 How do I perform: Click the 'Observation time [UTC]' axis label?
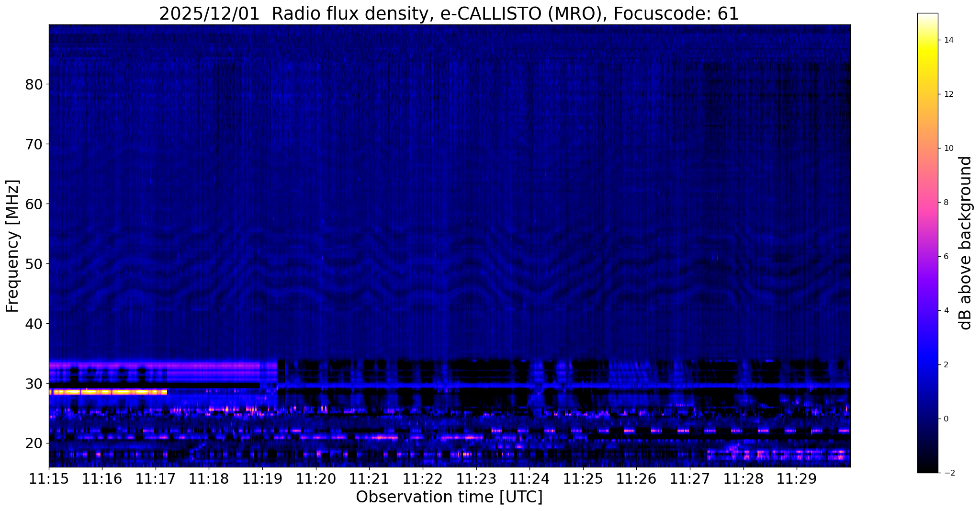click(449, 497)
